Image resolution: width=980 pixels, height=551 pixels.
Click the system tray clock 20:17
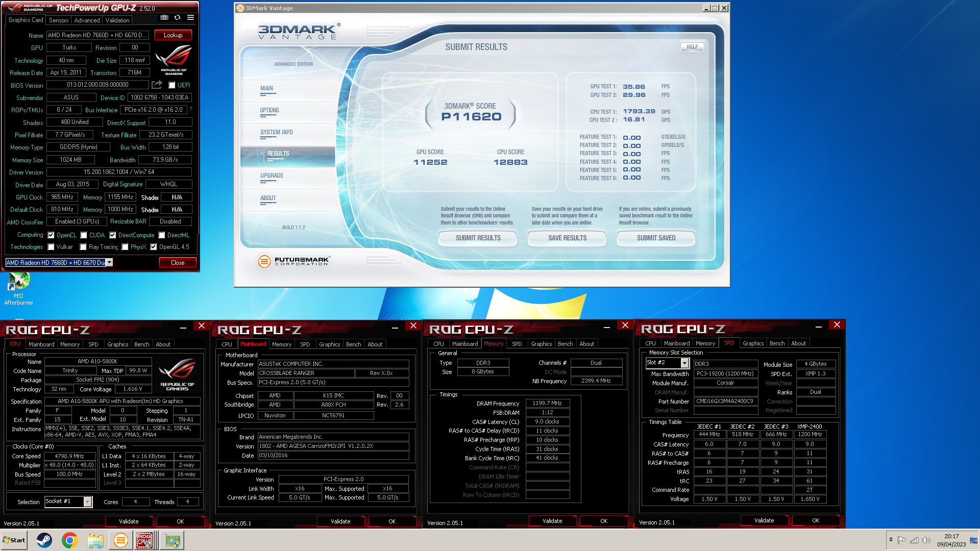click(x=951, y=540)
